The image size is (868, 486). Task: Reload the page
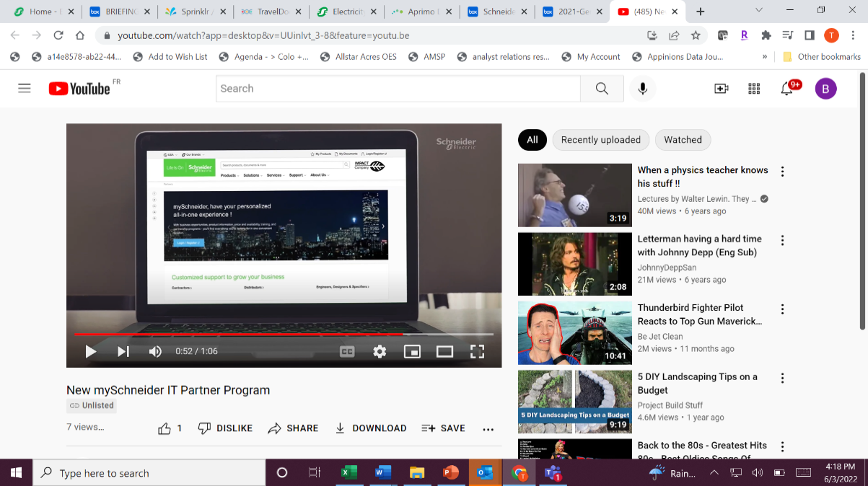coord(59,35)
